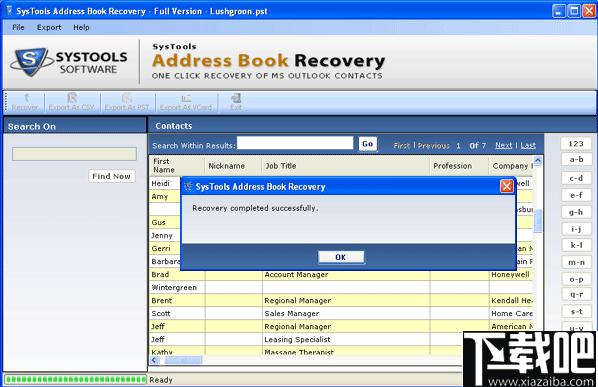The width and height of the screenshot is (598, 387).
Task: Click the Export As PST toolbar icon
Action: [127, 103]
